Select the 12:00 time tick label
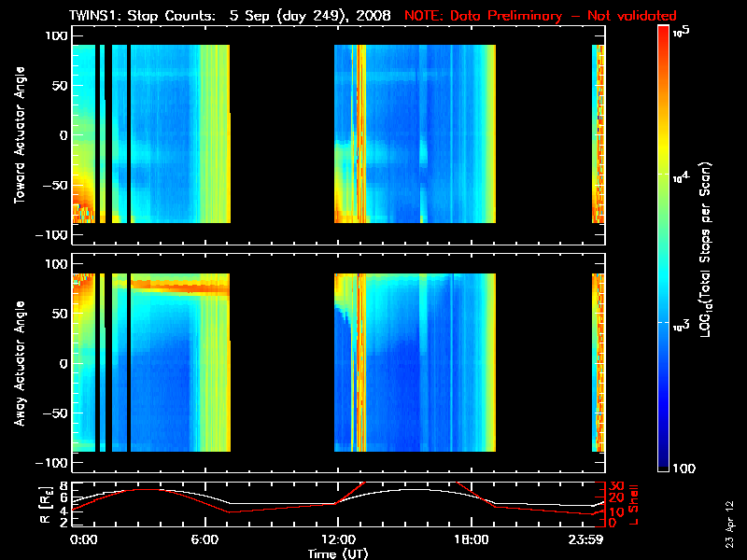 335,539
